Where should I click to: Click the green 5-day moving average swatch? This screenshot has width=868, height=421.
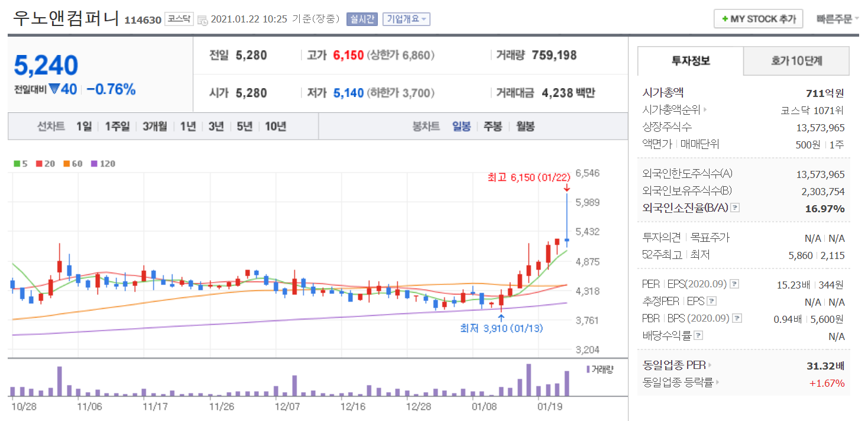(x=17, y=164)
